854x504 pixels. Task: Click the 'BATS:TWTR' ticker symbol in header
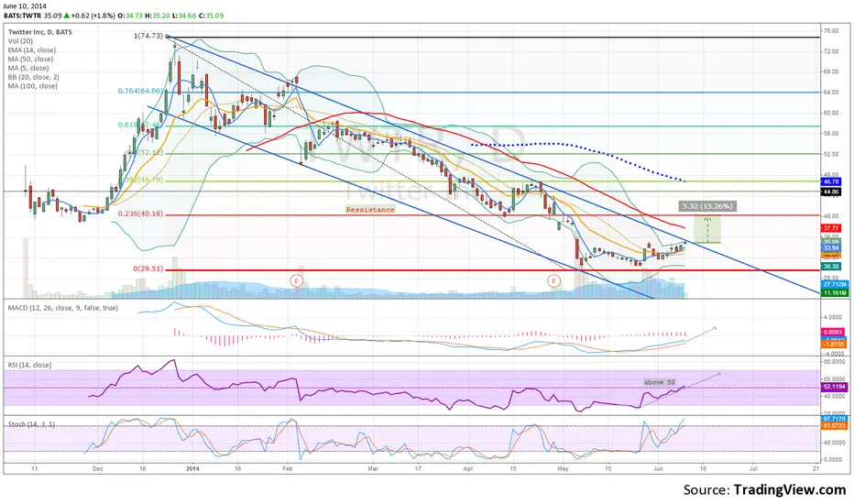[x=22, y=16]
